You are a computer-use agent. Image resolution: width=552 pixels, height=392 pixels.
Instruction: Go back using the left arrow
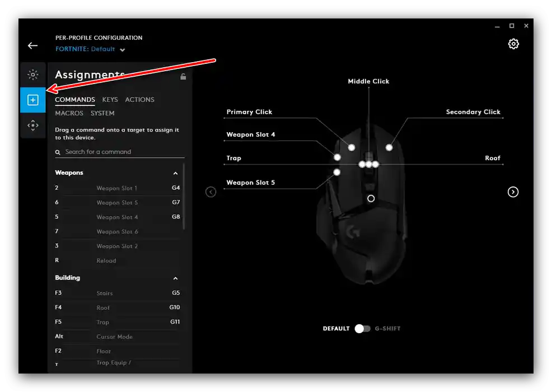pyautogui.click(x=32, y=46)
